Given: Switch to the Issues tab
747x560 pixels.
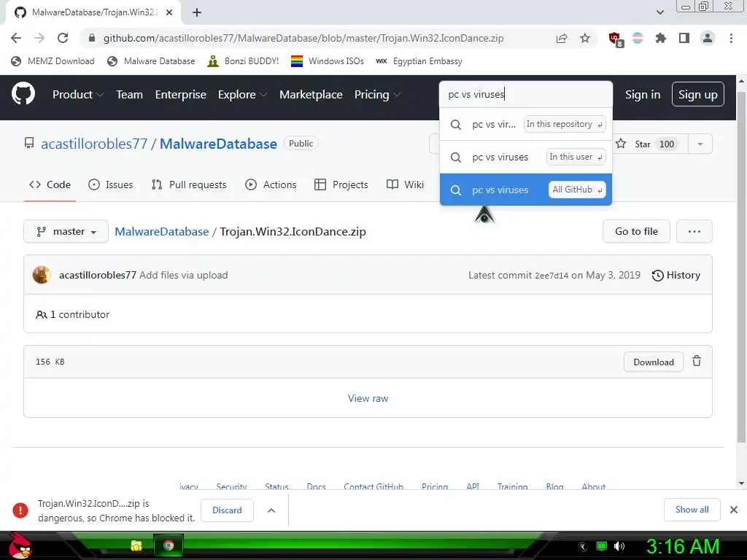Looking at the screenshot, I should tap(111, 184).
